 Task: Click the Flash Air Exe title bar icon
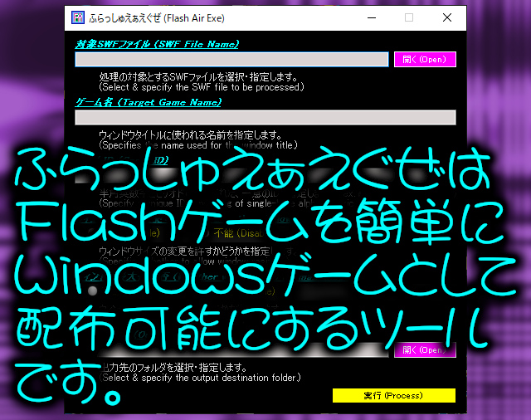78,17
